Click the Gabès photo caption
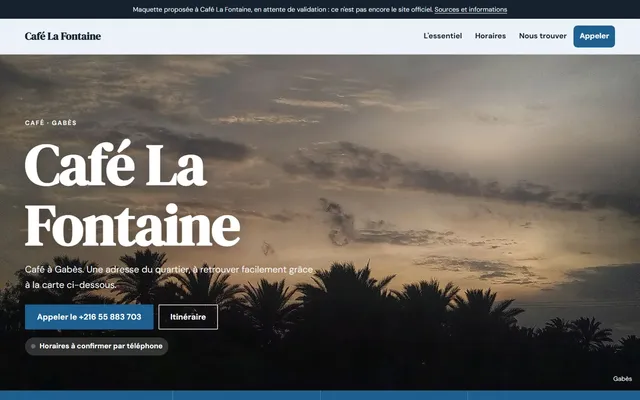This screenshot has width=640, height=400. [622, 379]
